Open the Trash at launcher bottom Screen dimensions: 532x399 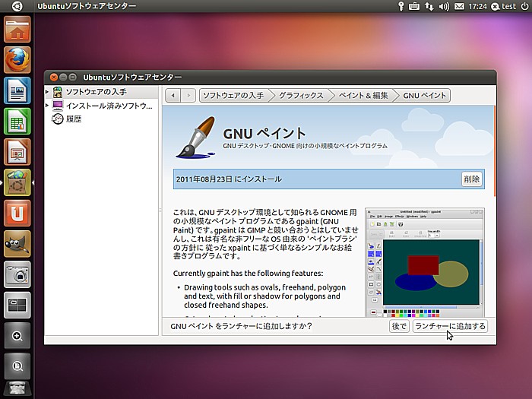click(17, 389)
